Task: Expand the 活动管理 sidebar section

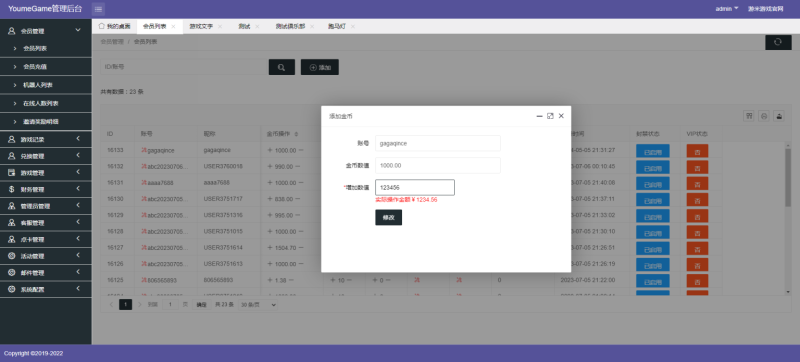Action: 46,256
